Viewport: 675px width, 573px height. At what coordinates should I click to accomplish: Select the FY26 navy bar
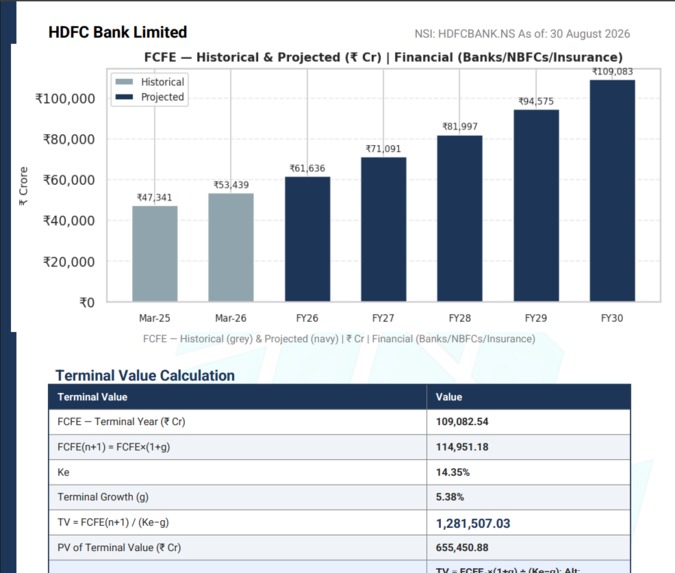coord(307,239)
